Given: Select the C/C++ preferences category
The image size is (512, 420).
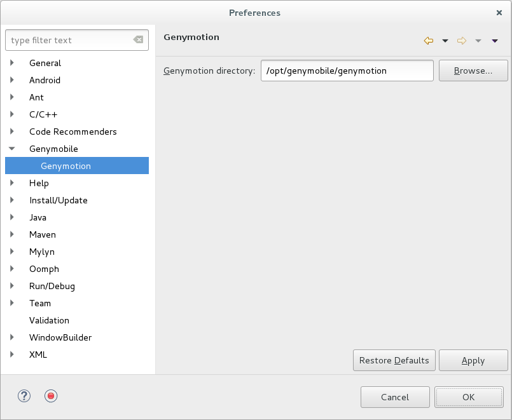Looking at the screenshot, I should pos(43,114).
